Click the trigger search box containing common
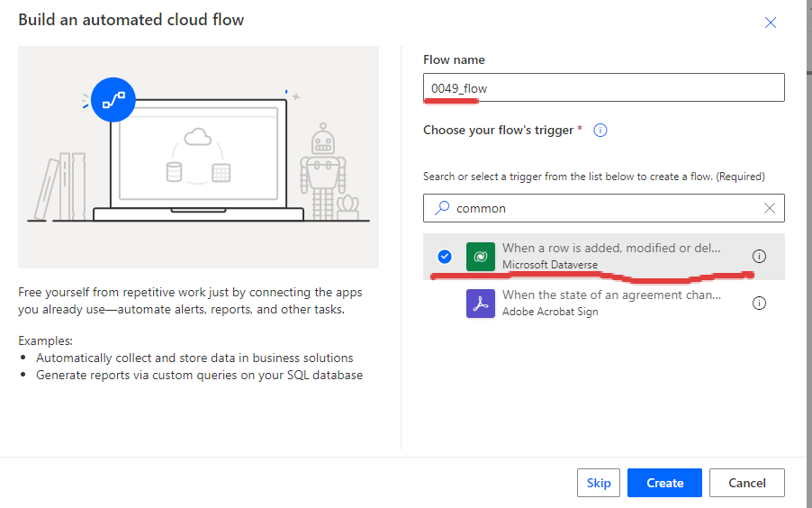The height and width of the screenshot is (508, 812). click(603, 208)
